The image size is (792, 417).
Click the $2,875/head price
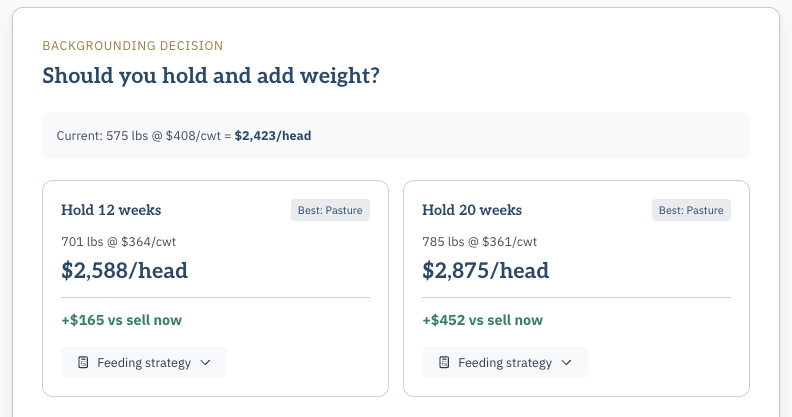click(485, 270)
